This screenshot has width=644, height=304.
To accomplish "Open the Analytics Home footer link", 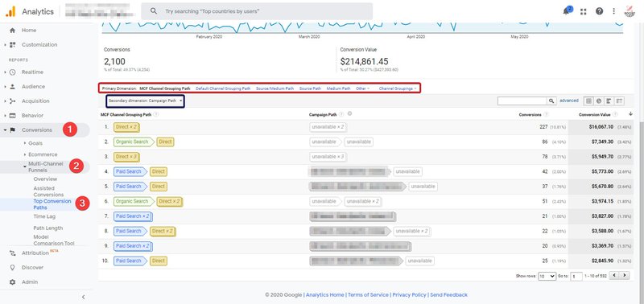I will click(x=325, y=295).
